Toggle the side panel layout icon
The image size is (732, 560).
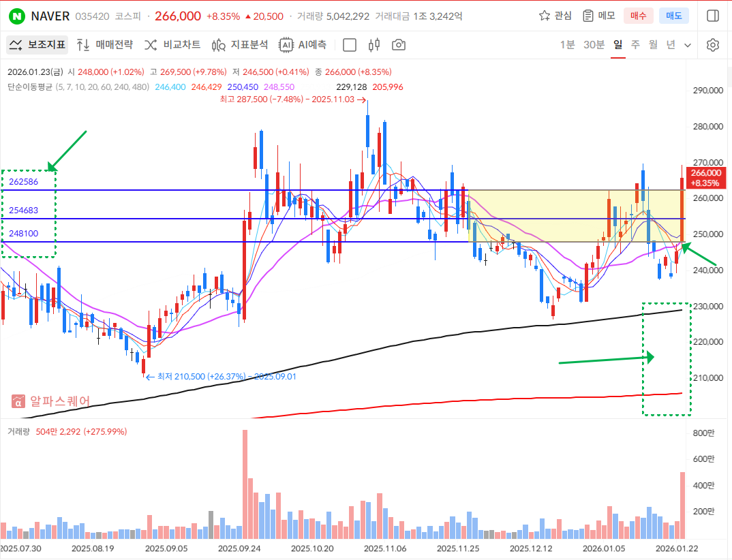point(713,16)
